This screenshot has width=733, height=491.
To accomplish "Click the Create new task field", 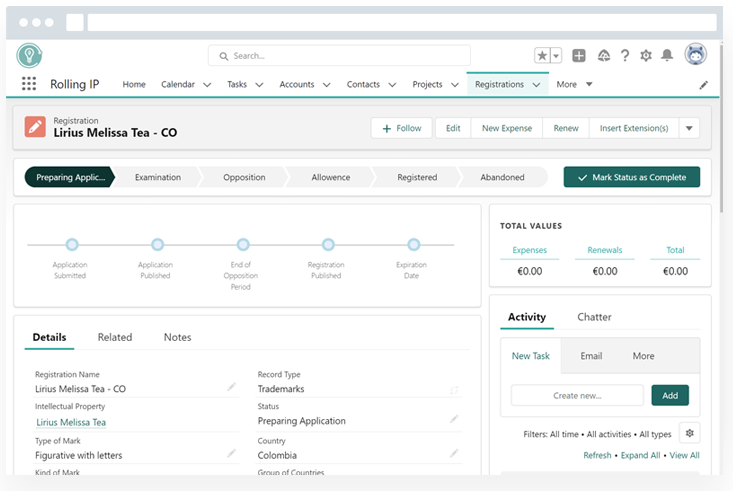I will click(577, 396).
